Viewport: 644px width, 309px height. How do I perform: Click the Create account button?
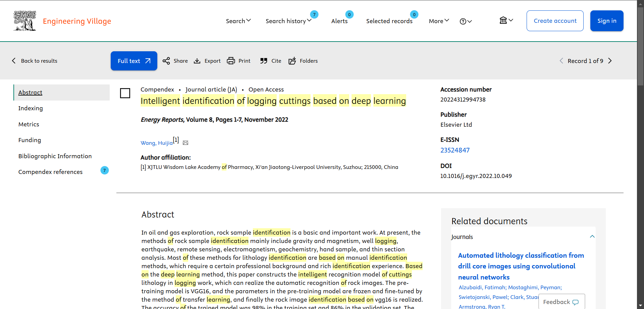tap(555, 21)
